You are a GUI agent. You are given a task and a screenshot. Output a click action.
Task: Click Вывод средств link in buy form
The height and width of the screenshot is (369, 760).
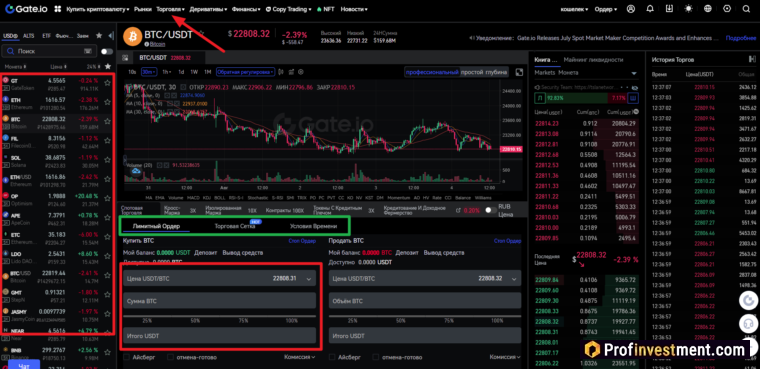click(x=243, y=253)
